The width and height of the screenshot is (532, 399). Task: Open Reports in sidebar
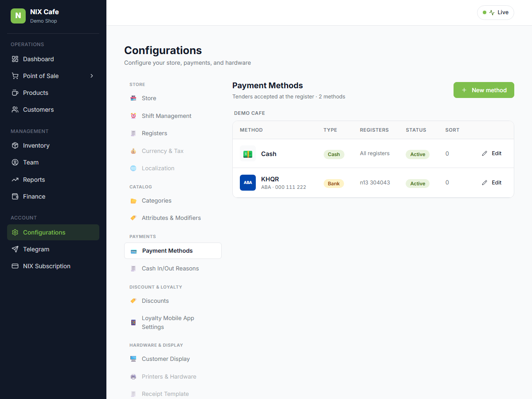53,180
